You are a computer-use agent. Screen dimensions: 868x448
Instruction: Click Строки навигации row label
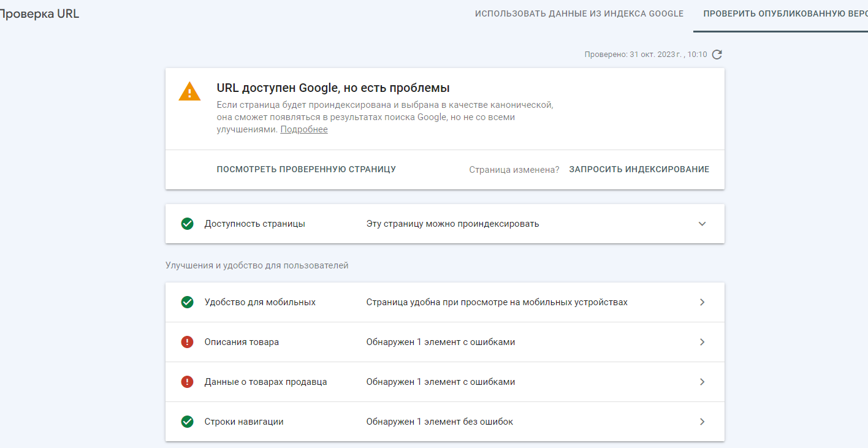point(244,422)
